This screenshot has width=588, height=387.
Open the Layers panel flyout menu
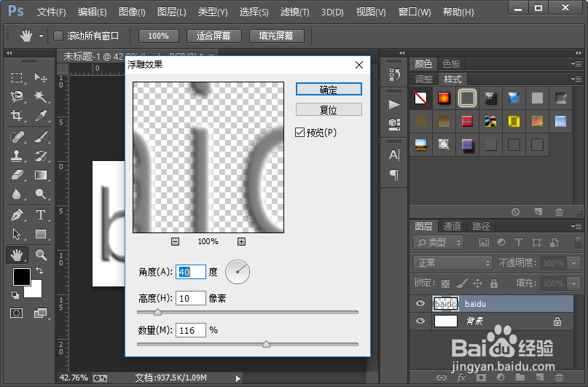click(576, 226)
